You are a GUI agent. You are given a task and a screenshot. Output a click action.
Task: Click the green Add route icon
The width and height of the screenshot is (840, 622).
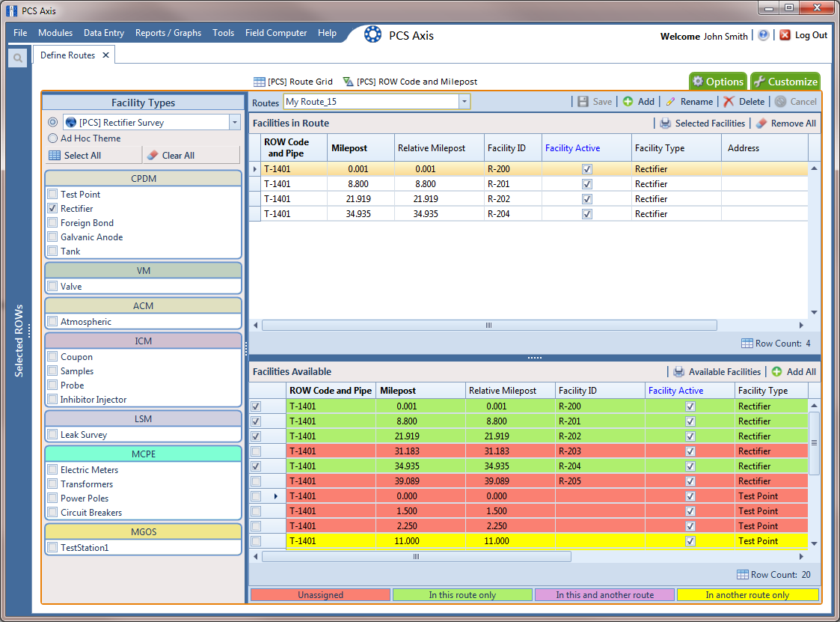[x=628, y=101]
